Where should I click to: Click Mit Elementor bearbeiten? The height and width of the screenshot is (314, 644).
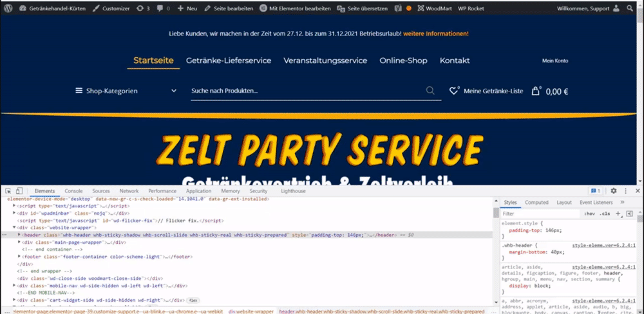pyautogui.click(x=295, y=8)
